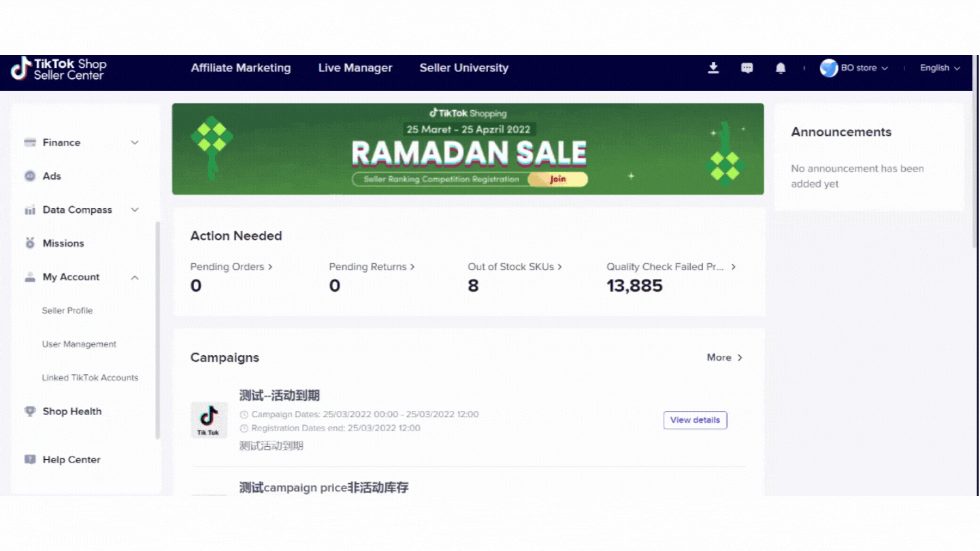Select Finance in the sidebar
This screenshot has height=551, width=980.
point(61,143)
